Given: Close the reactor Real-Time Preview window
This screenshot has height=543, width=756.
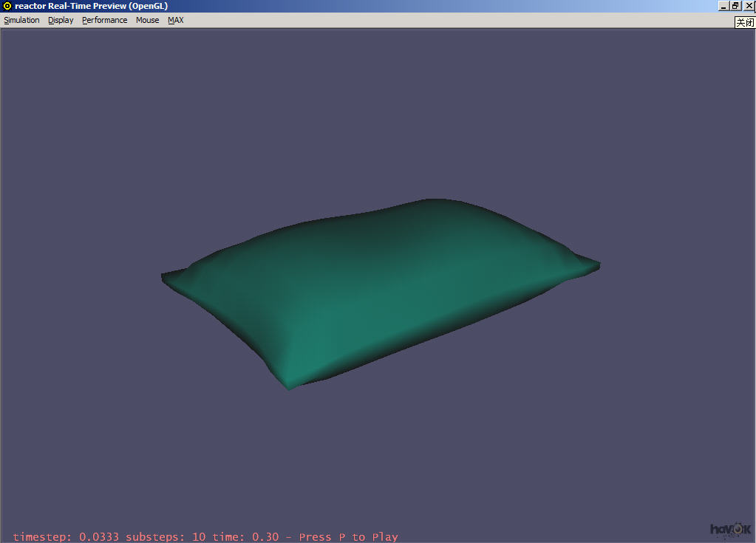Looking at the screenshot, I should coord(749,6).
